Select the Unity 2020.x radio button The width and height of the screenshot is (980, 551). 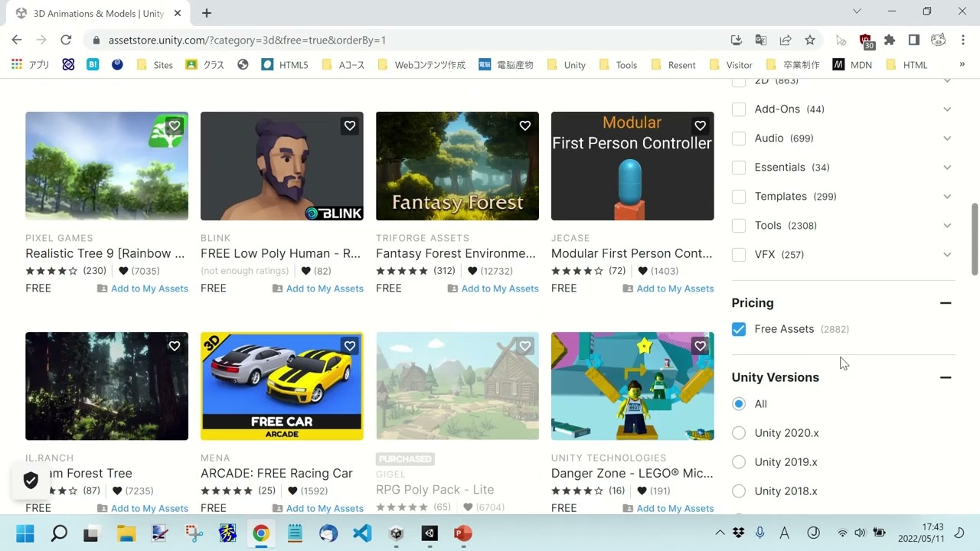[739, 433]
